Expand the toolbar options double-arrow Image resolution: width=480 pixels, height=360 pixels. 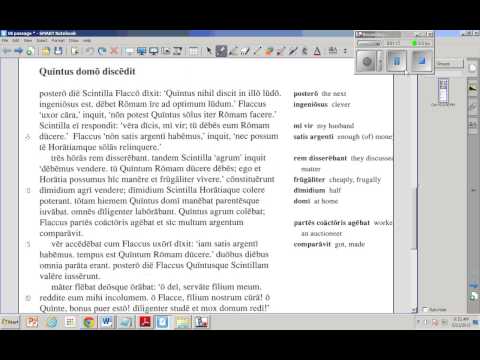coord(345,51)
